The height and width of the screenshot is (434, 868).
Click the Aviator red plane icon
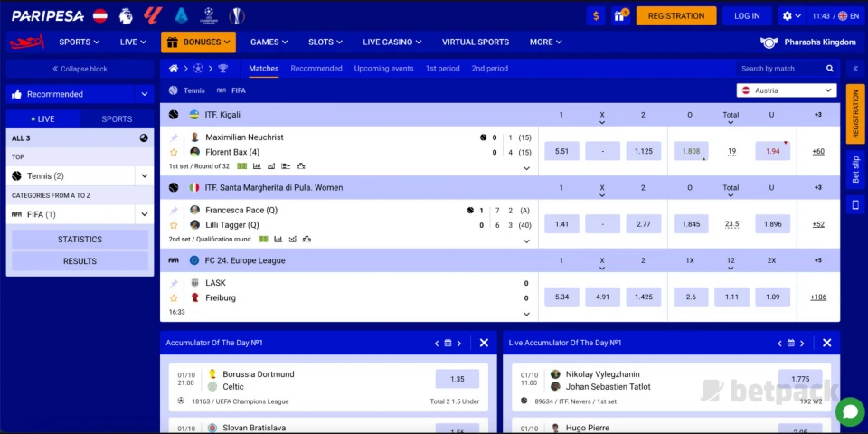coord(27,42)
